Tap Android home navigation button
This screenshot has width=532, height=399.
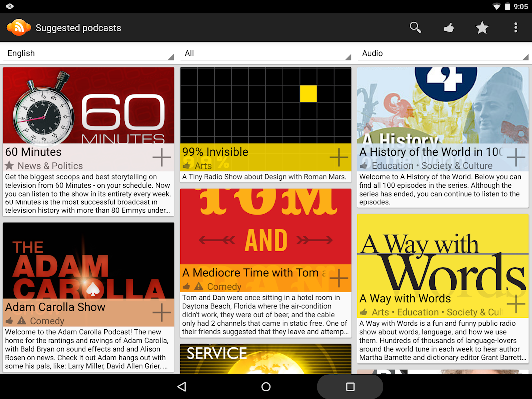266,387
